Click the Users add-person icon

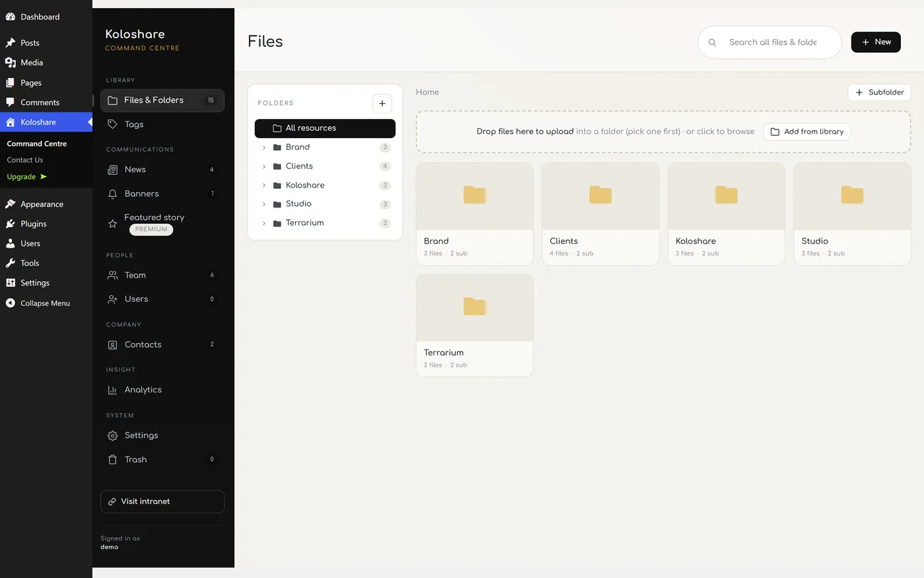point(112,299)
